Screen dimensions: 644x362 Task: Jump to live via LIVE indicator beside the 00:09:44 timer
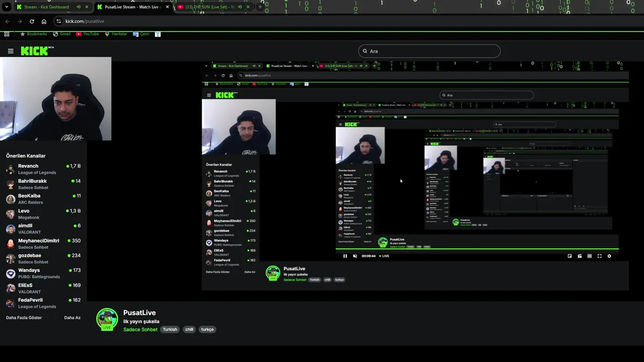click(384, 256)
